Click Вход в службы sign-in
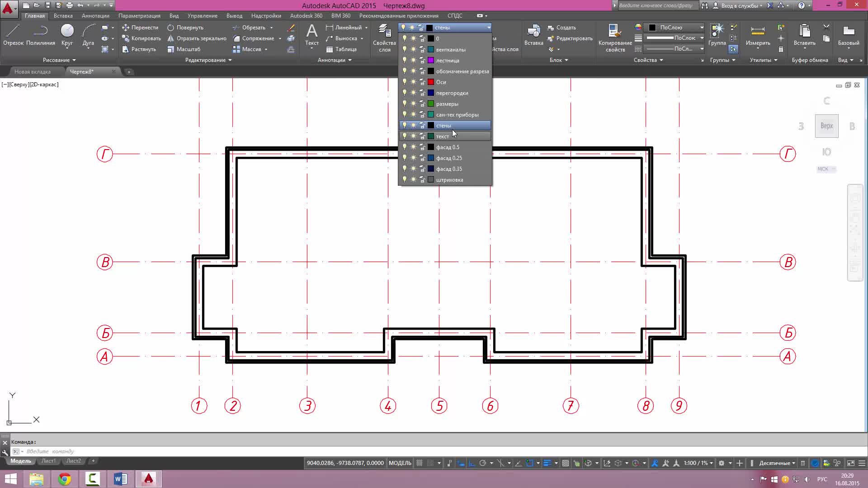 pos(737,5)
